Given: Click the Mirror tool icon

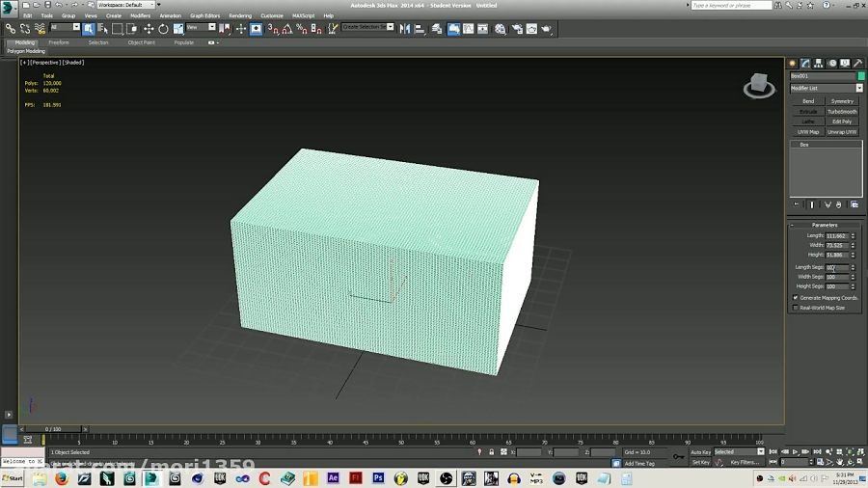Looking at the screenshot, I should (405, 29).
